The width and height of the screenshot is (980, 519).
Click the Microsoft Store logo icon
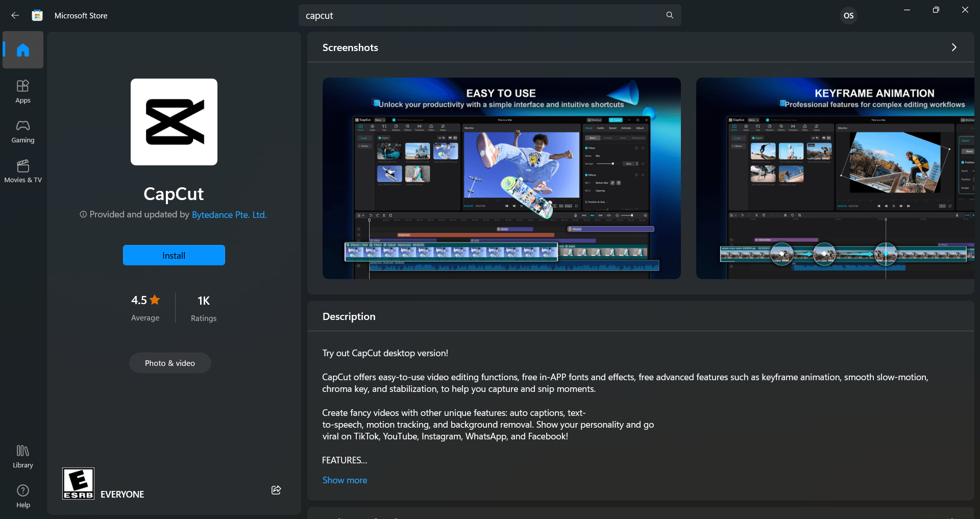(x=37, y=15)
